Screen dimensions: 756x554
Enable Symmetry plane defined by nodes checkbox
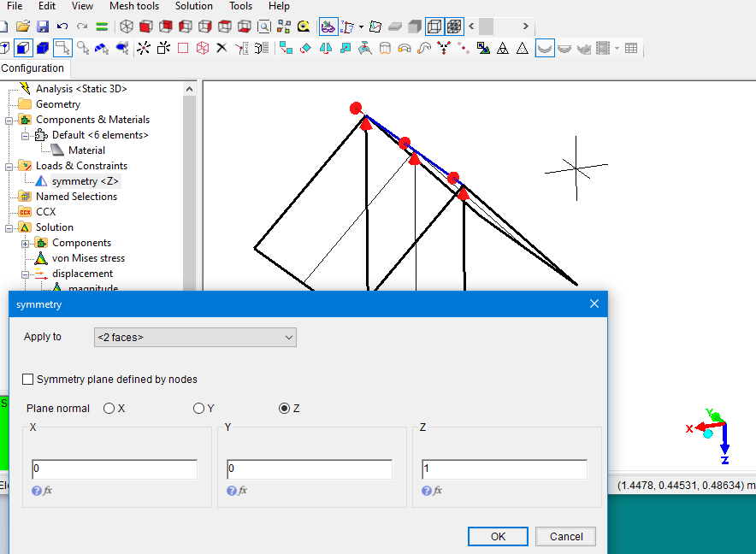pyautogui.click(x=29, y=380)
